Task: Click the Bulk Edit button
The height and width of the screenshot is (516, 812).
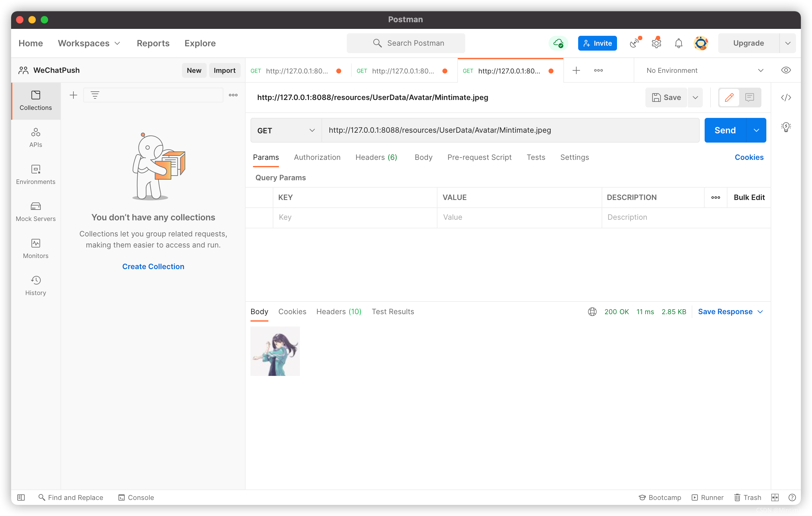Action: tap(749, 197)
